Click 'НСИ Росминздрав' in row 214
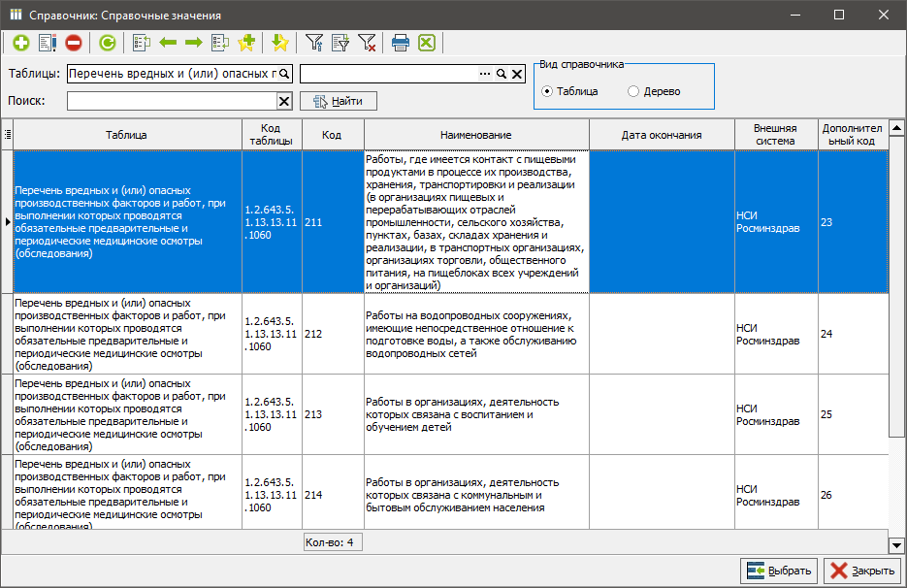907x588 pixels. coord(776,493)
